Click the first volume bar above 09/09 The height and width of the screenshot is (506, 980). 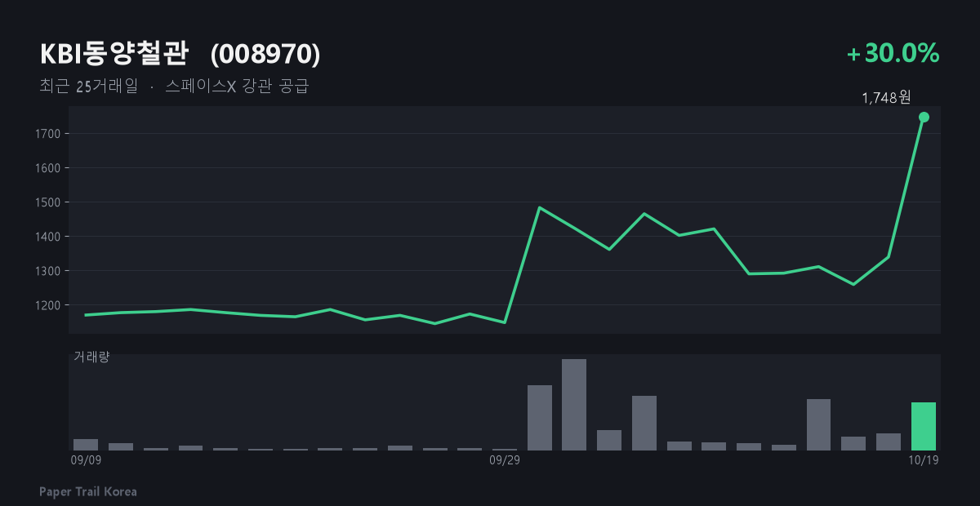[x=86, y=445]
